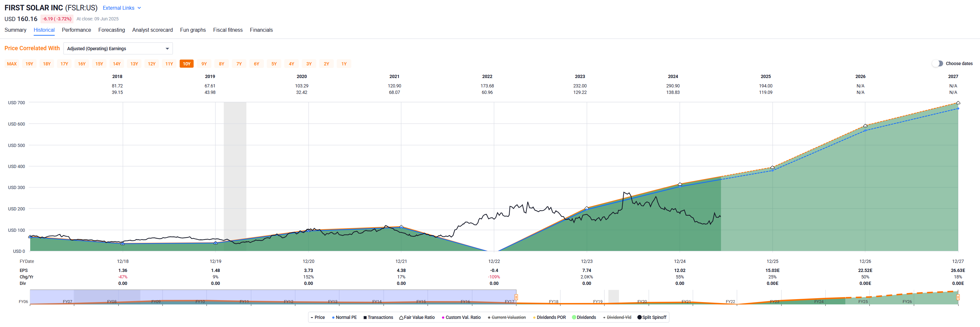Pick the 13Y range button
Screen dimensions: 980x327
point(134,64)
